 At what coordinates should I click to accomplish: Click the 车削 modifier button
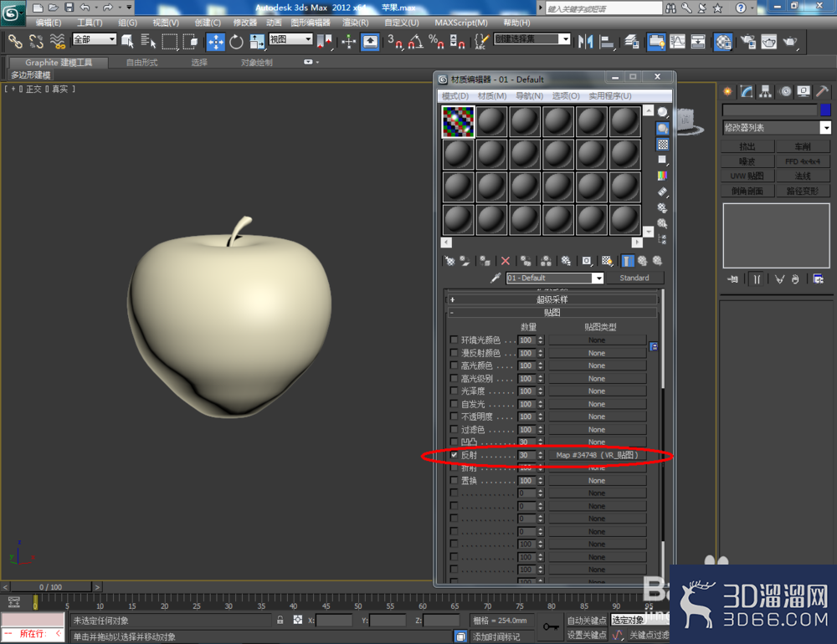803,146
